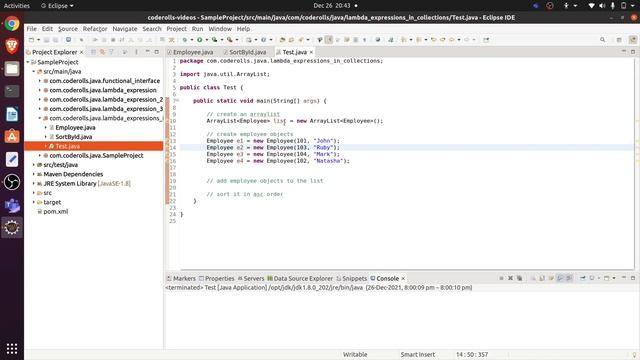Click Link with Editor icon in Project Explorer

click(x=102, y=52)
